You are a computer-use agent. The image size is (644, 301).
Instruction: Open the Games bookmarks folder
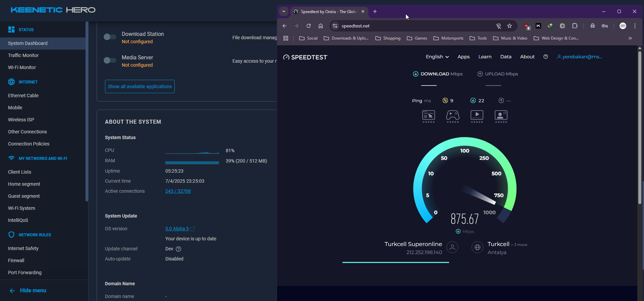coord(417,38)
